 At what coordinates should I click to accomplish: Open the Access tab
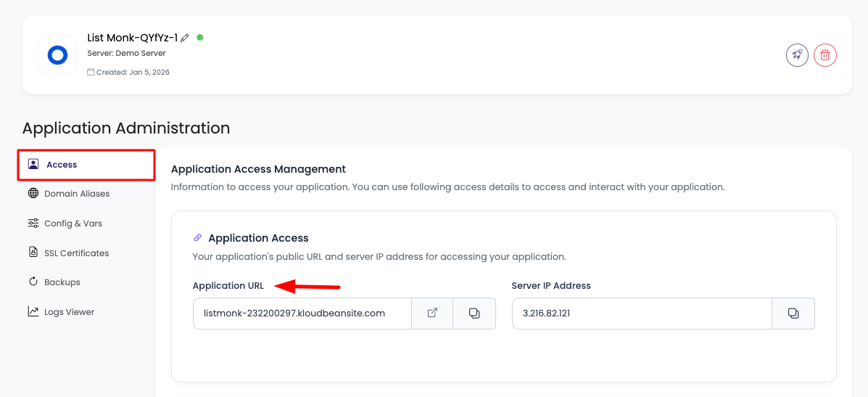86,165
